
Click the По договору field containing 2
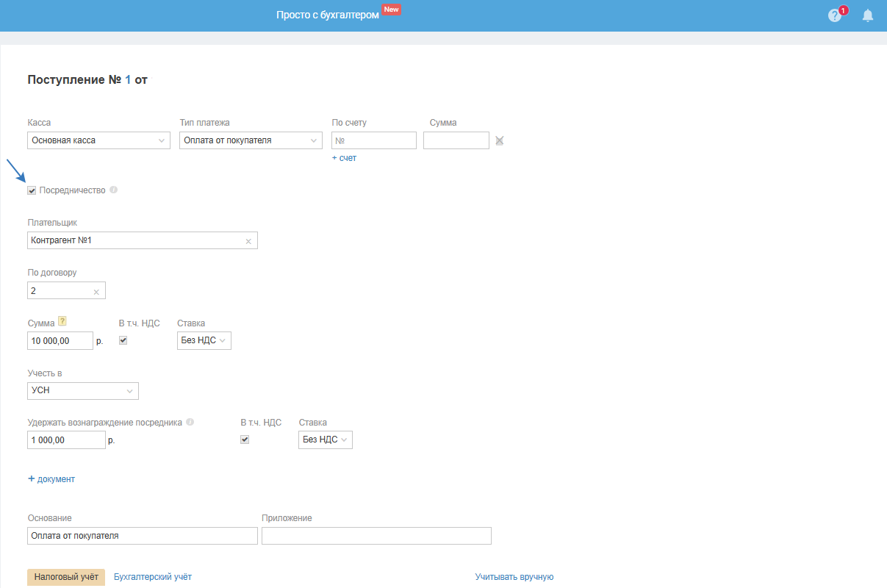66,290
